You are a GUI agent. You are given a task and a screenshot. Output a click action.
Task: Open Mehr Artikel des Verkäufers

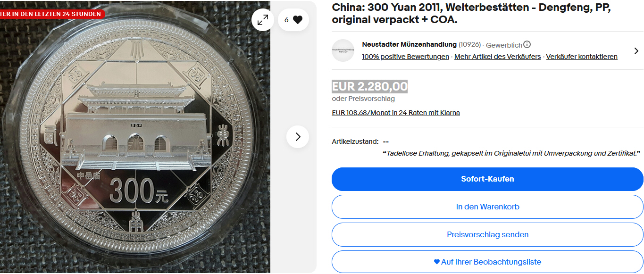[x=497, y=57]
